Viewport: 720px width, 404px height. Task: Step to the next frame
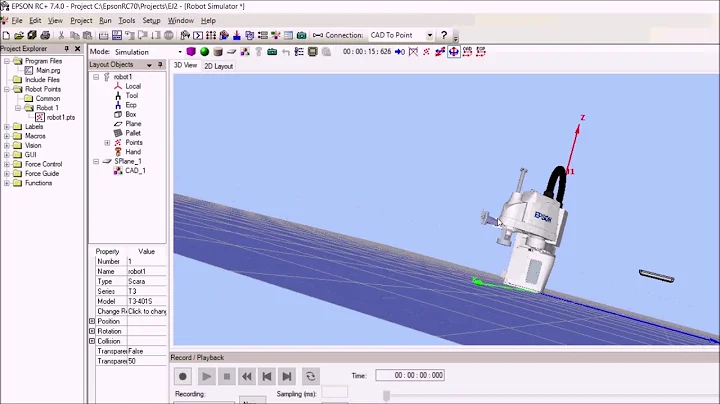287,376
